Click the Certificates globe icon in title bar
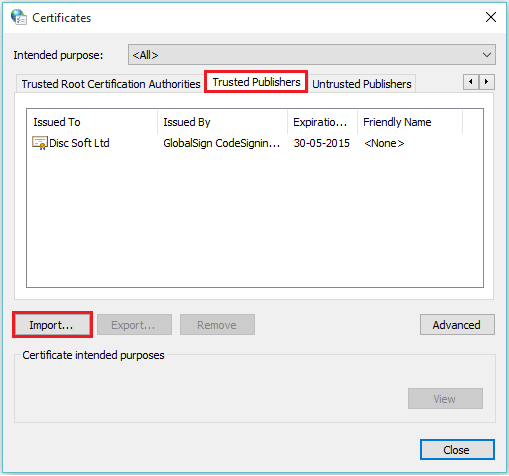Screen dimensions: 509x476 19,17
